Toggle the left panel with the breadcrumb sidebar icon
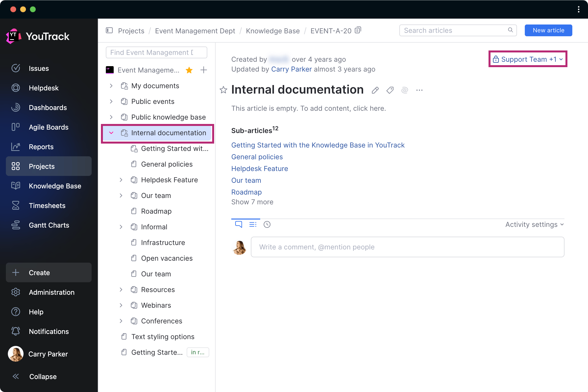 pos(109,30)
